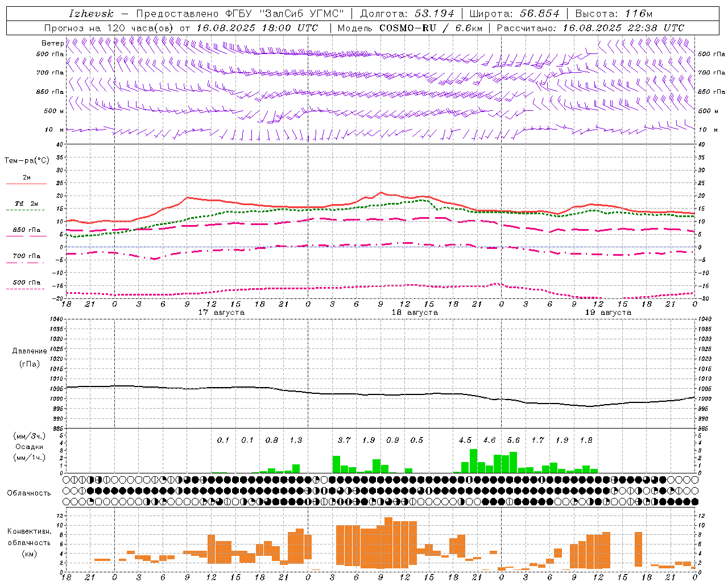The image size is (728, 582).
Task: Click the 0.9 precipitation total
Action: [x=392, y=440]
